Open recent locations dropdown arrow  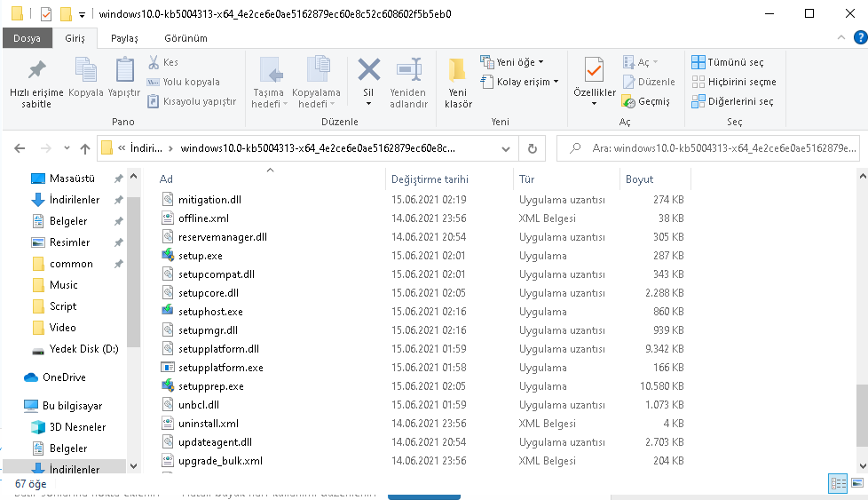tap(67, 148)
